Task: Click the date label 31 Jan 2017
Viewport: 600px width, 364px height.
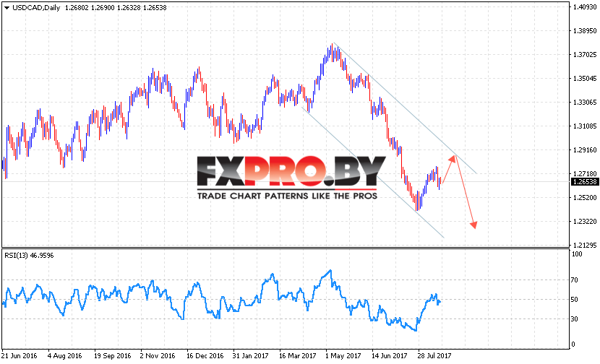Action: point(251,355)
